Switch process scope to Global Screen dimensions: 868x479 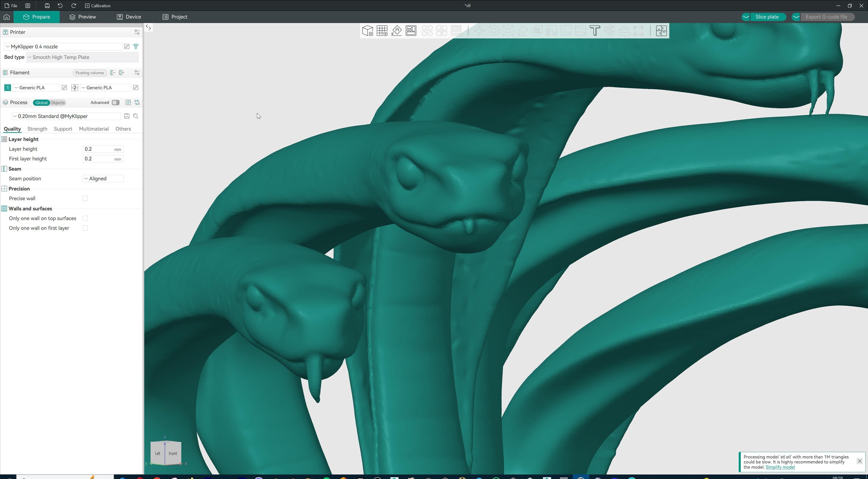[41, 103]
